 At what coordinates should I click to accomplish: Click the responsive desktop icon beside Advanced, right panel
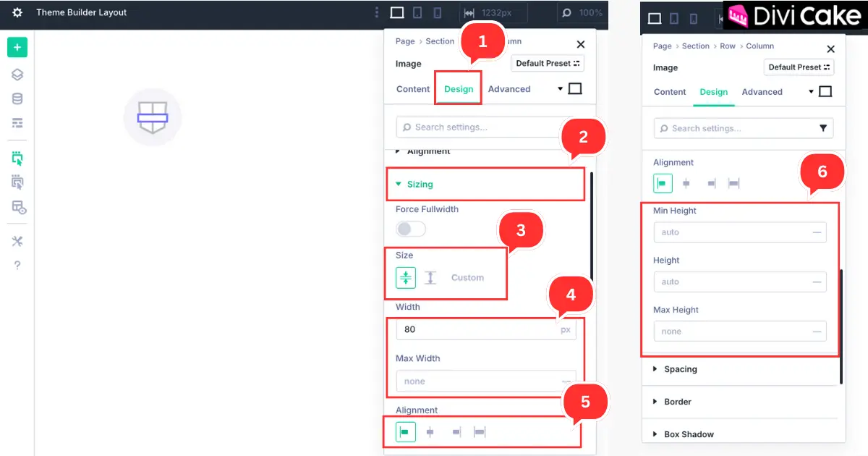click(825, 92)
